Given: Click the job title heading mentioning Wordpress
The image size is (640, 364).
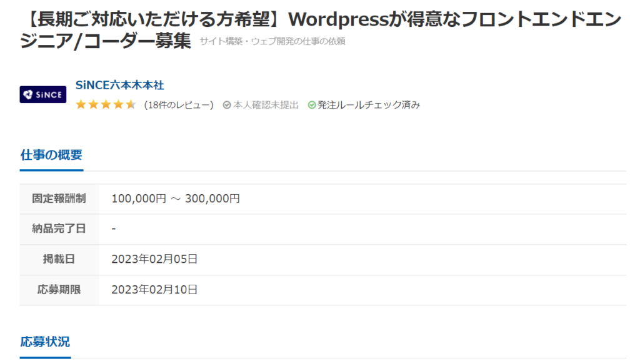Looking at the screenshot, I should point(321,30).
